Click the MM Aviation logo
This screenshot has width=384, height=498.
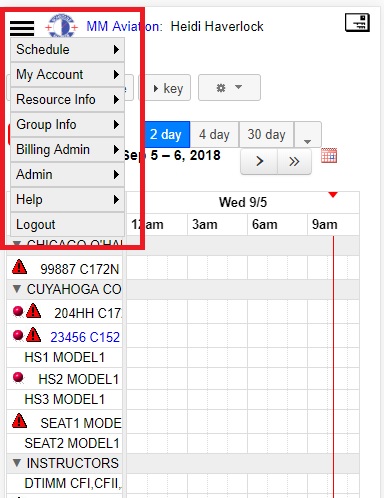pyautogui.click(x=61, y=26)
